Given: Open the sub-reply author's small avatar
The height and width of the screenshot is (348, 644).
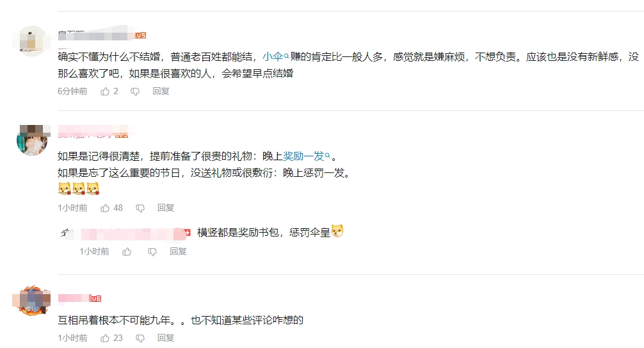Looking at the screenshot, I should click(x=66, y=233).
